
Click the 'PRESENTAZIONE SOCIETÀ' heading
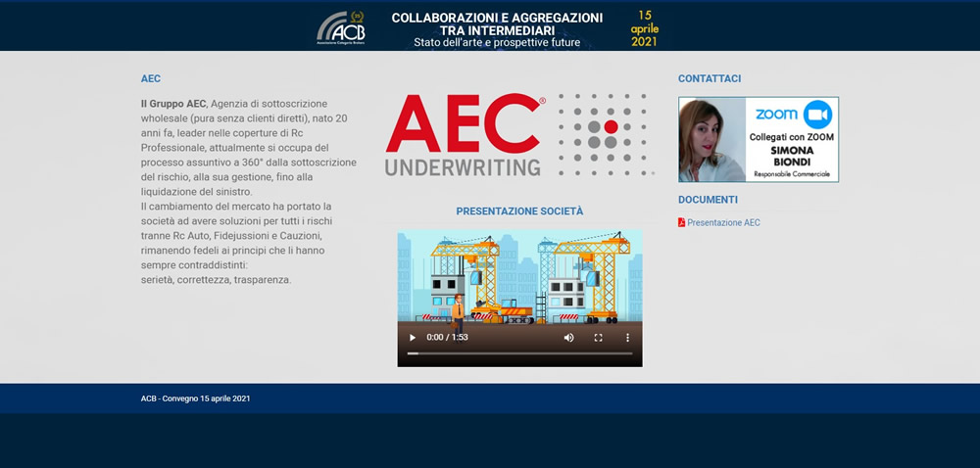click(519, 211)
